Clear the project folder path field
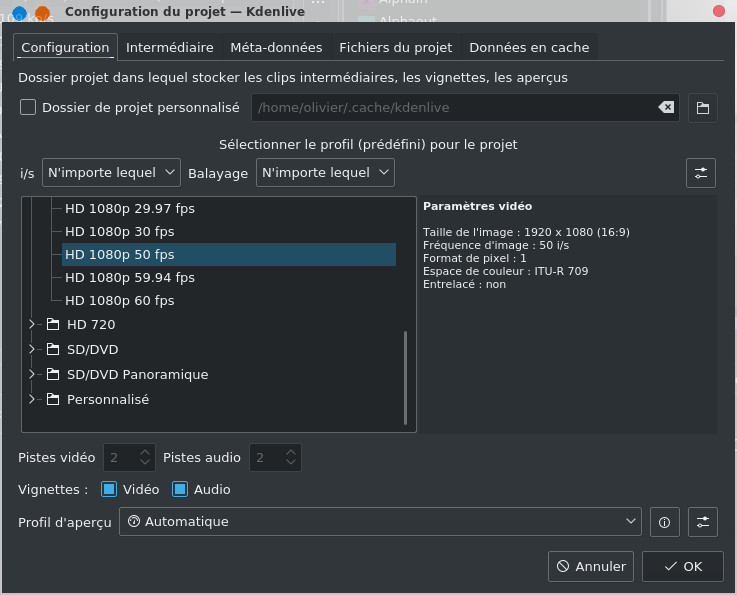 (x=665, y=108)
